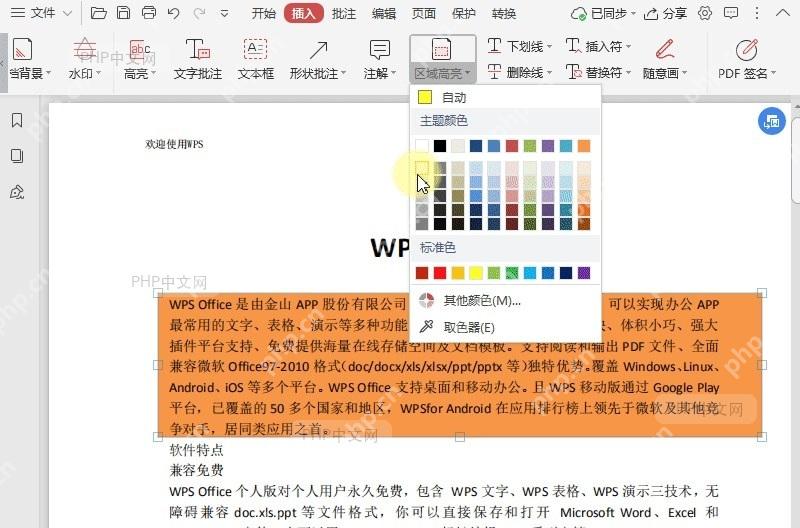Pick the purple theme color in top row
Viewport: 800px width, 528px height.
point(548,146)
